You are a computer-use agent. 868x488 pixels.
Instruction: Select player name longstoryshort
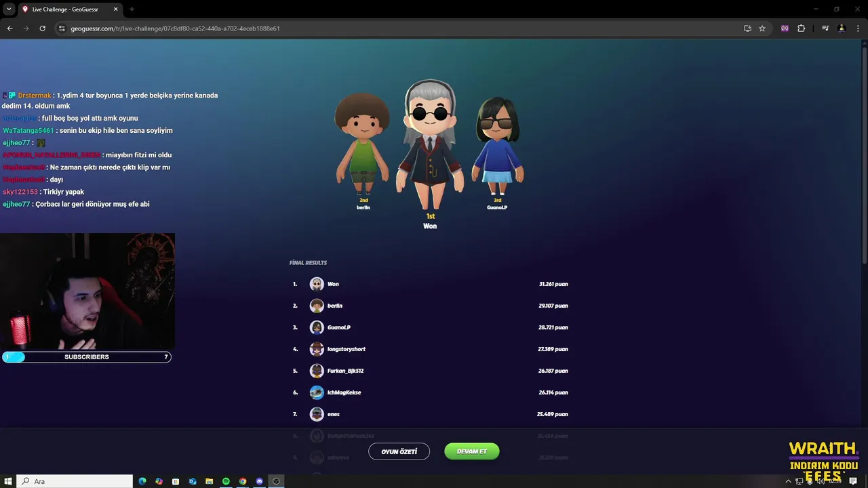click(347, 349)
